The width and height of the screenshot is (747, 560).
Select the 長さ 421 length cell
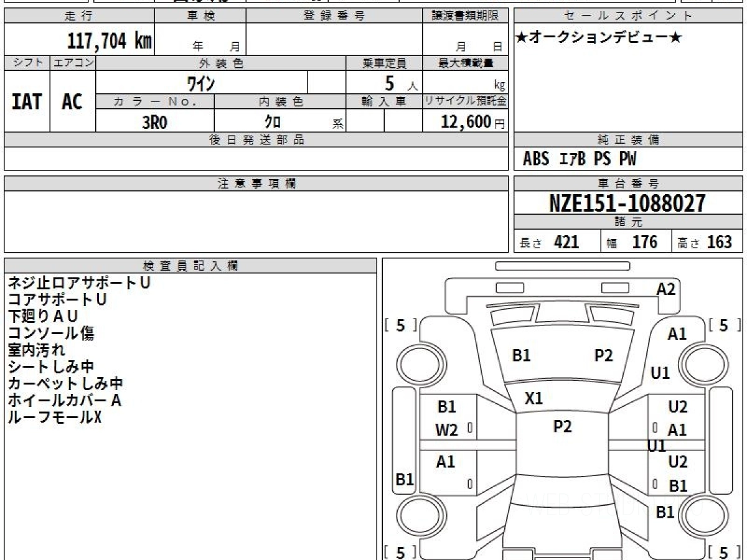[557, 241]
